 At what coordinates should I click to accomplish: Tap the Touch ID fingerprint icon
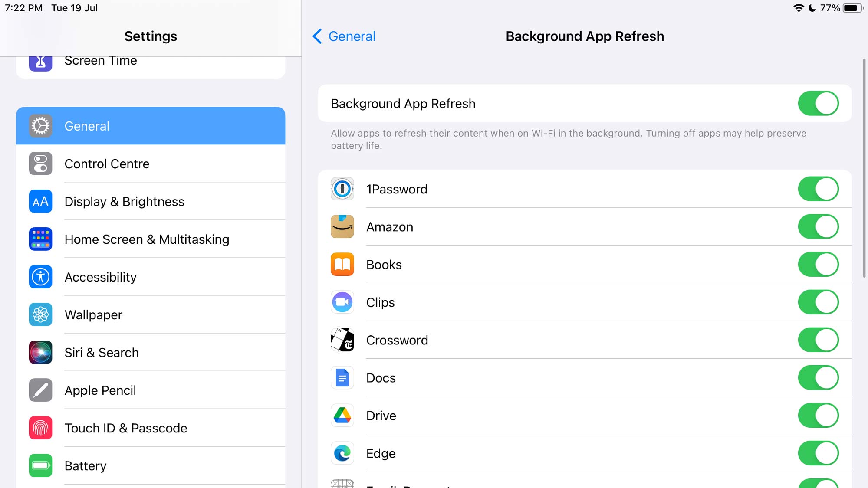coord(40,428)
